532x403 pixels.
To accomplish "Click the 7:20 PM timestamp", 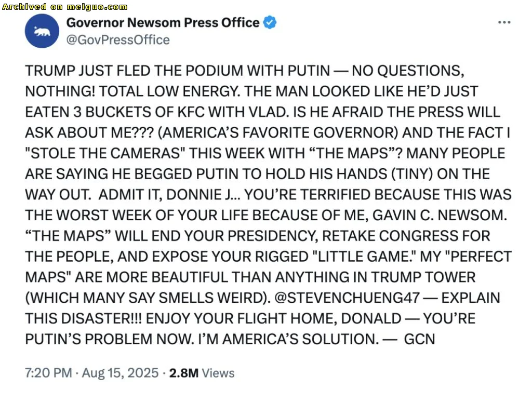I will (x=48, y=373).
